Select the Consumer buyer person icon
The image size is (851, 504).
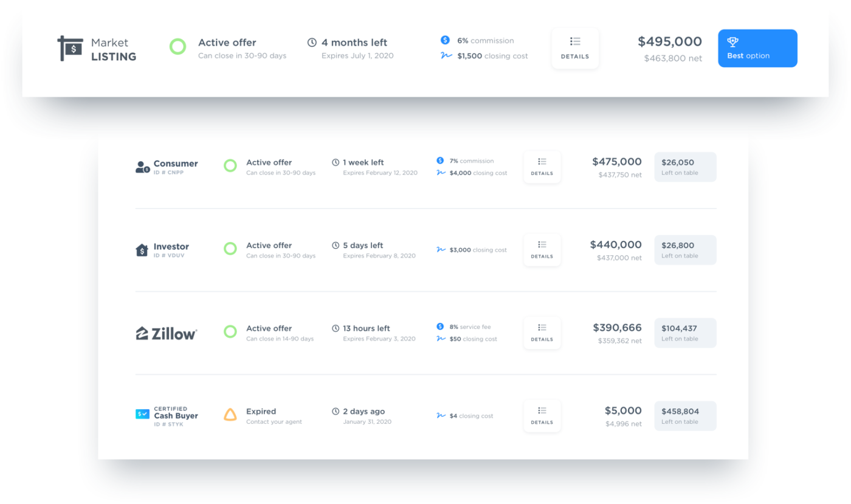(x=142, y=167)
